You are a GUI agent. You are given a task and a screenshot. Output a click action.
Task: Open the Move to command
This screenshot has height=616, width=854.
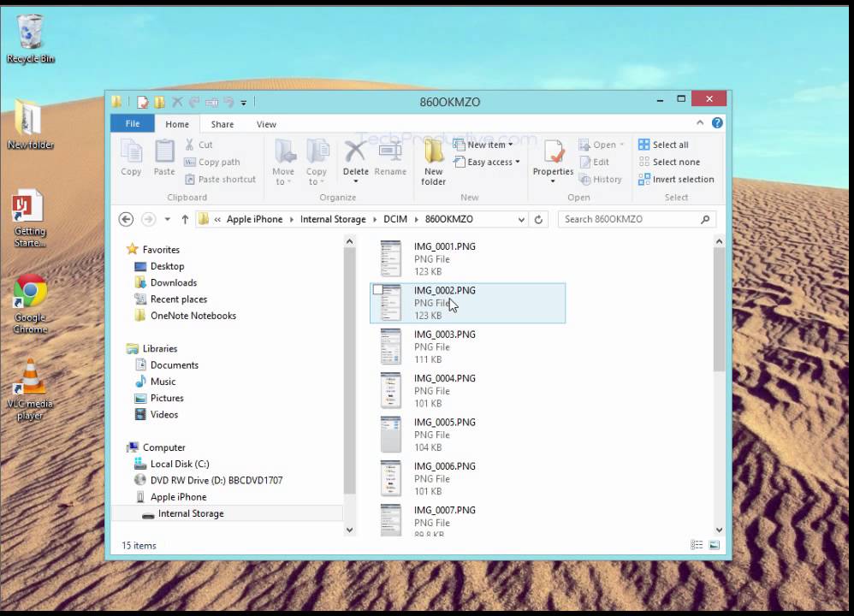click(283, 162)
